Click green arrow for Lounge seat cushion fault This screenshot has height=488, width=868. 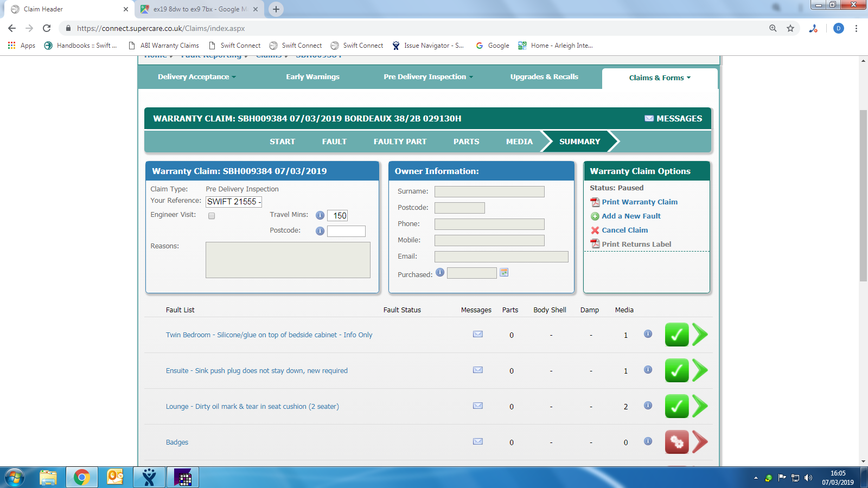(x=700, y=406)
